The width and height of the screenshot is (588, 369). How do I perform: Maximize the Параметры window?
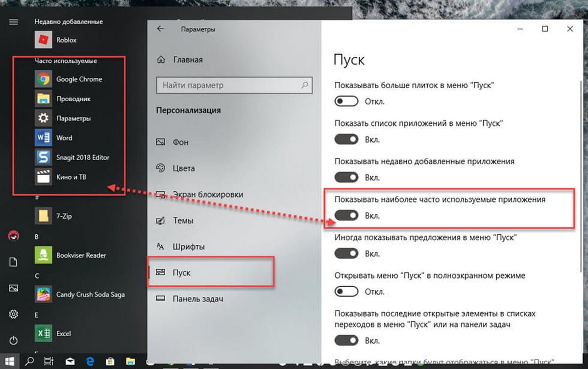pyautogui.click(x=545, y=29)
